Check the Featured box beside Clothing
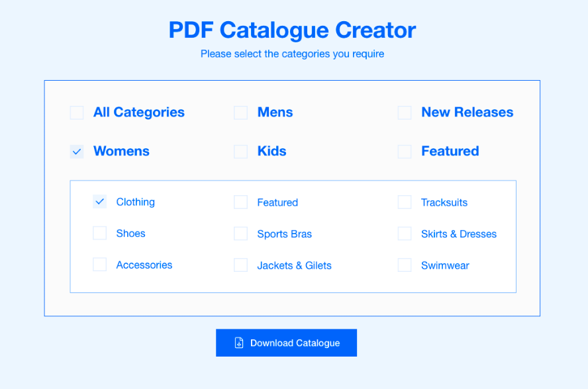 tap(240, 202)
